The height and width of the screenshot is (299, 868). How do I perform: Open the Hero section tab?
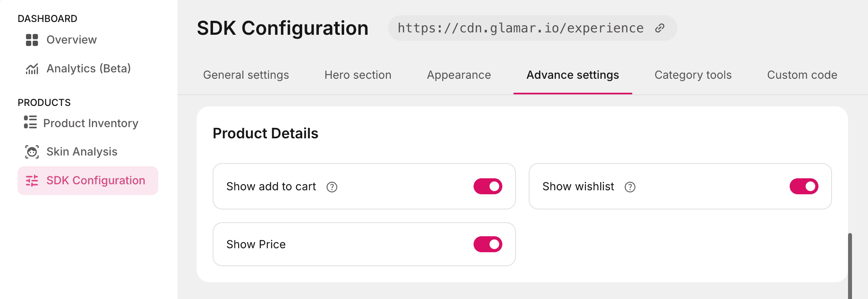358,75
